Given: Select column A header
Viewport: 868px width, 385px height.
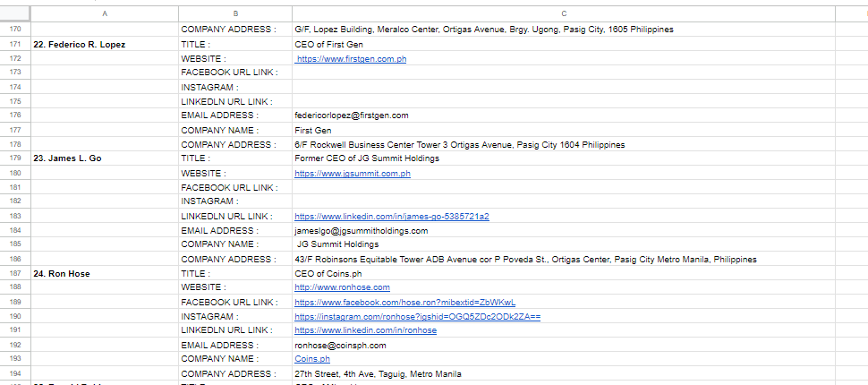Looking at the screenshot, I should click(x=105, y=13).
